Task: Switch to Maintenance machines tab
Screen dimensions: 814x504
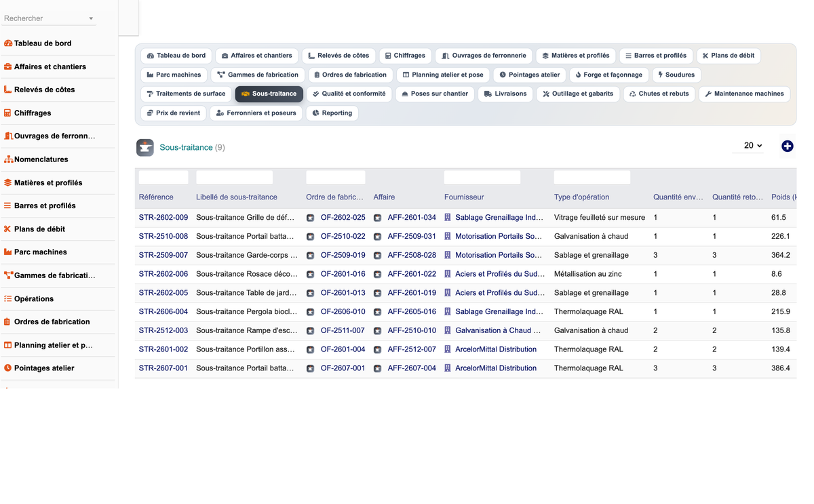Action: [x=744, y=94]
